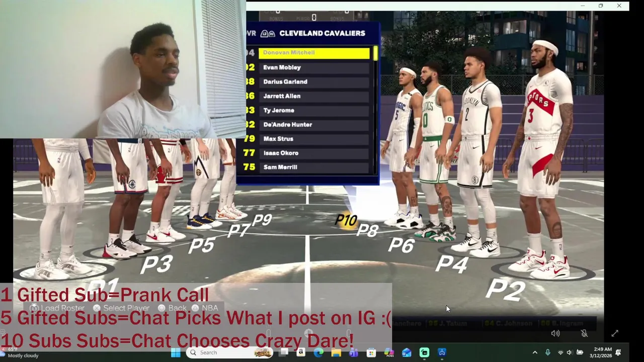Pick Jarrett Allen from Cavaliers list
644x362 pixels.
(x=314, y=96)
